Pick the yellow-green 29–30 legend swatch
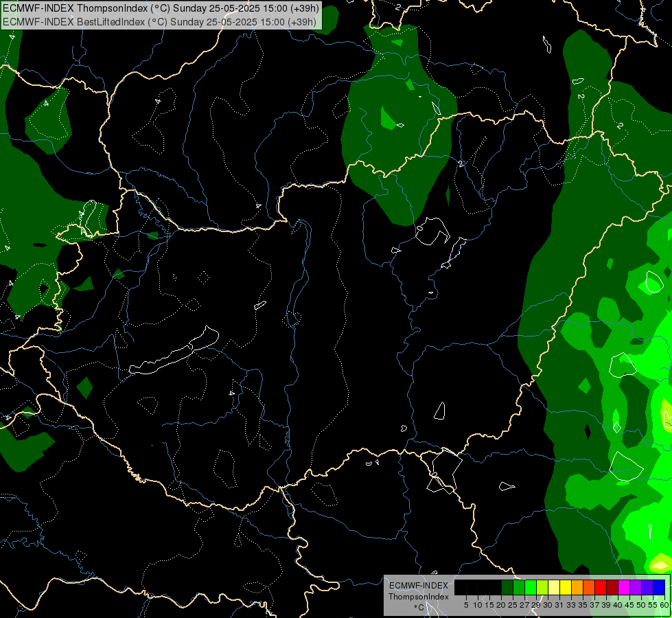672x618 pixels. click(542, 587)
